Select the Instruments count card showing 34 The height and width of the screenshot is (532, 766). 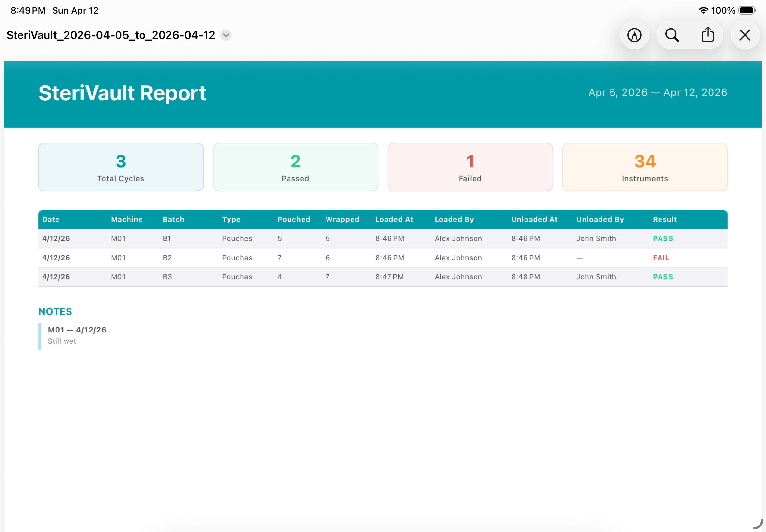645,167
